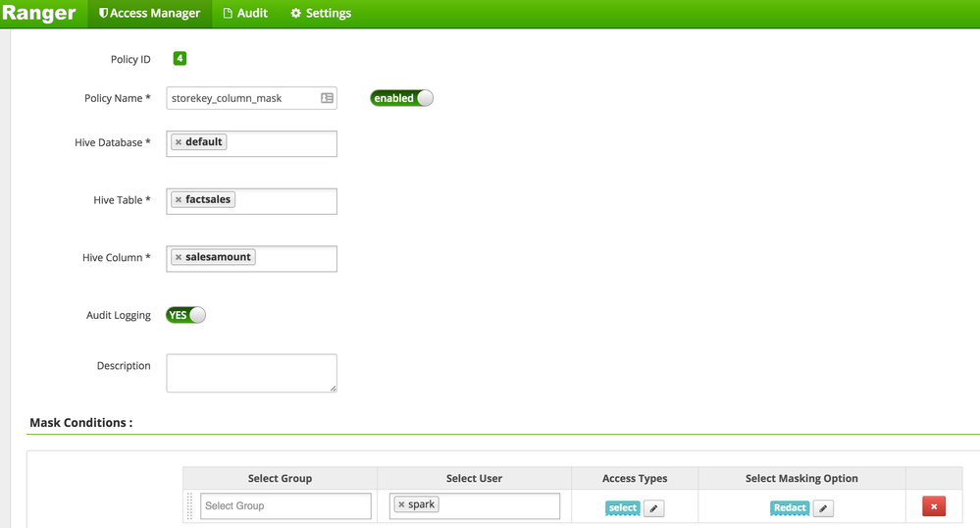
Task: Click the Select Group column header
Action: click(x=280, y=479)
